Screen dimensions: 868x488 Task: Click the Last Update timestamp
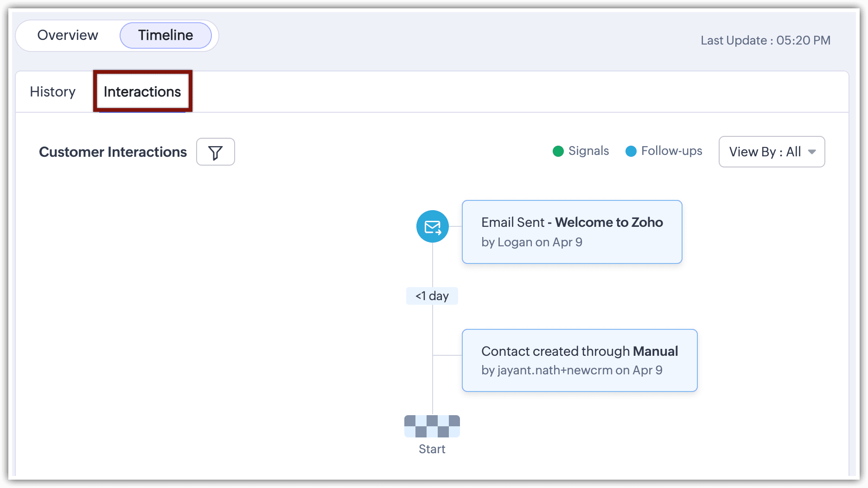pos(766,40)
